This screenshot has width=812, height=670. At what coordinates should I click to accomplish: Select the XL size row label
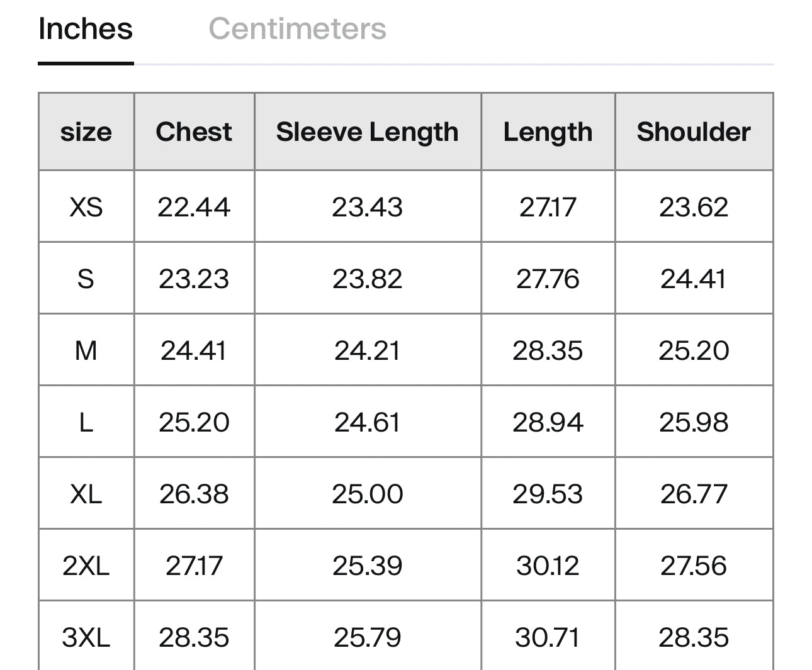pyautogui.click(x=86, y=494)
